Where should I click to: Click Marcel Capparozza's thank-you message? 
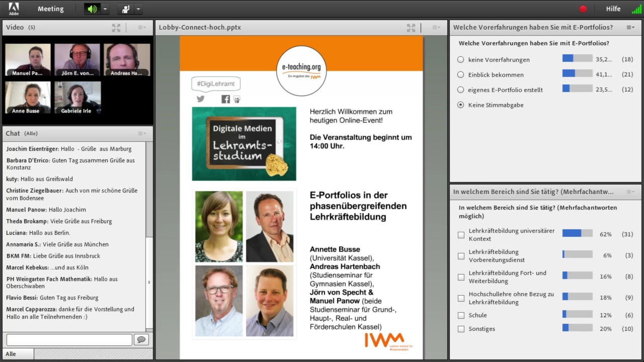70,313
